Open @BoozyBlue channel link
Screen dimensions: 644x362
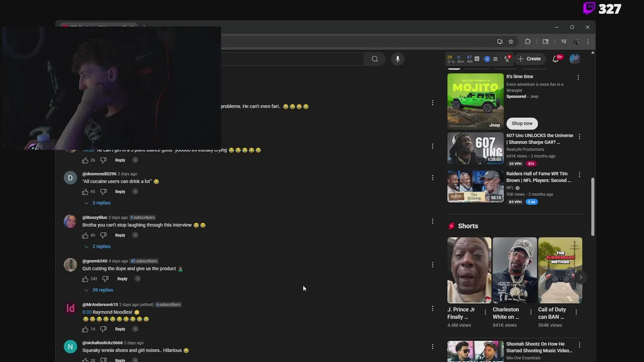pyautogui.click(x=95, y=218)
